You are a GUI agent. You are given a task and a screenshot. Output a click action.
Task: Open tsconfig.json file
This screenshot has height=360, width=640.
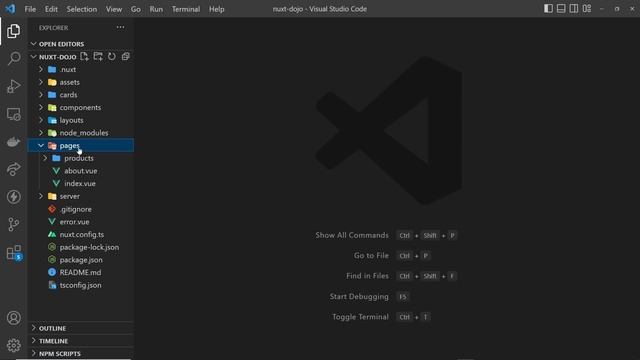(x=81, y=285)
